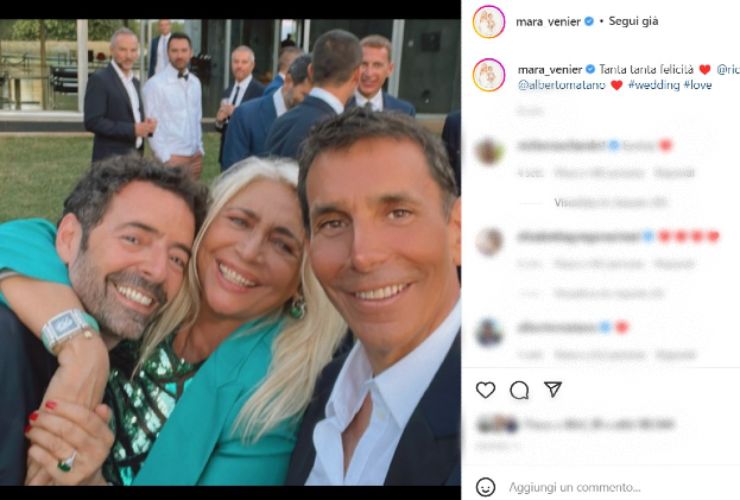Like the post with the heart icon
The image size is (740, 500).
pyautogui.click(x=485, y=390)
